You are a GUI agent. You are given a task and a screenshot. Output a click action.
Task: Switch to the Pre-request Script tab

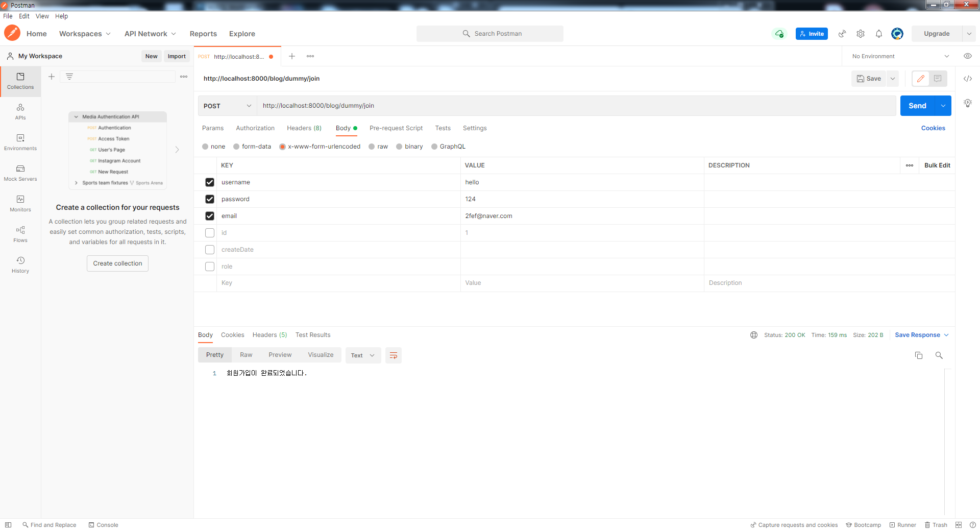click(396, 128)
